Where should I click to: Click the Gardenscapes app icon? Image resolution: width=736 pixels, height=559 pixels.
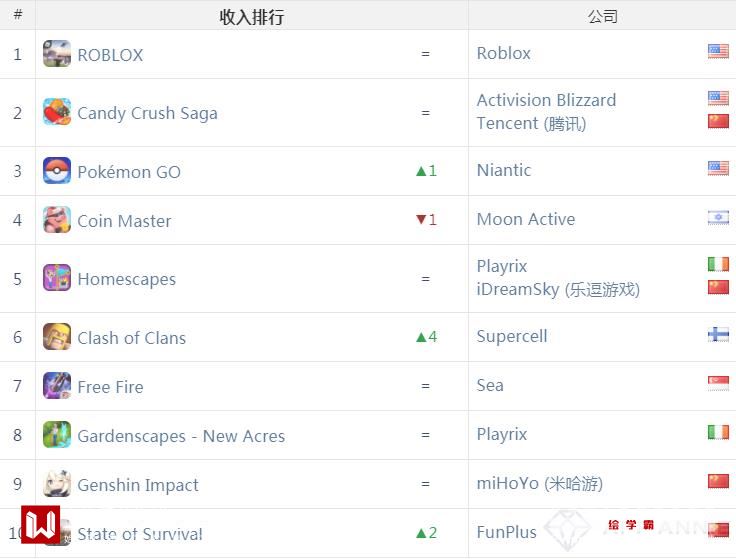click(x=57, y=435)
